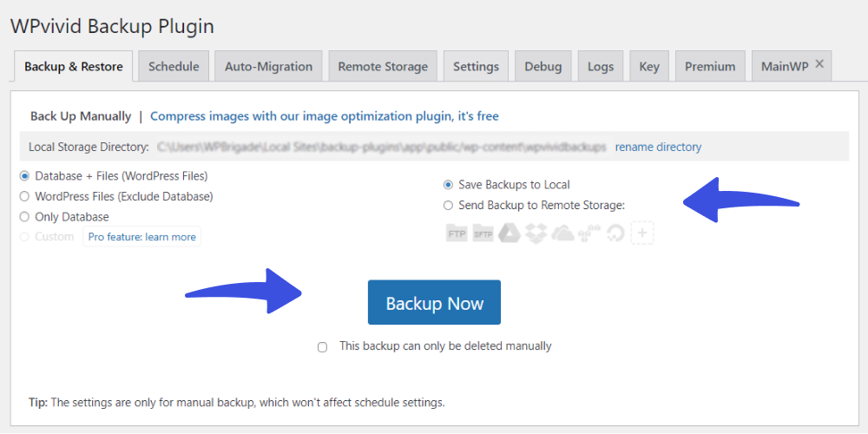This screenshot has width=868, height=434.
Task: Open the Schedule tab
Action: (x=174, y=67)
